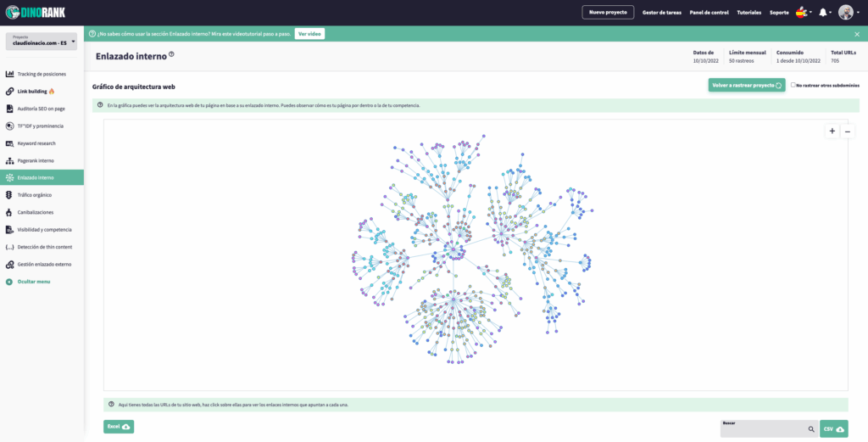Screen dimensions: 868x442
Task: Open Tracking de posiciones chart icon
Action: (x=9, y=74)
